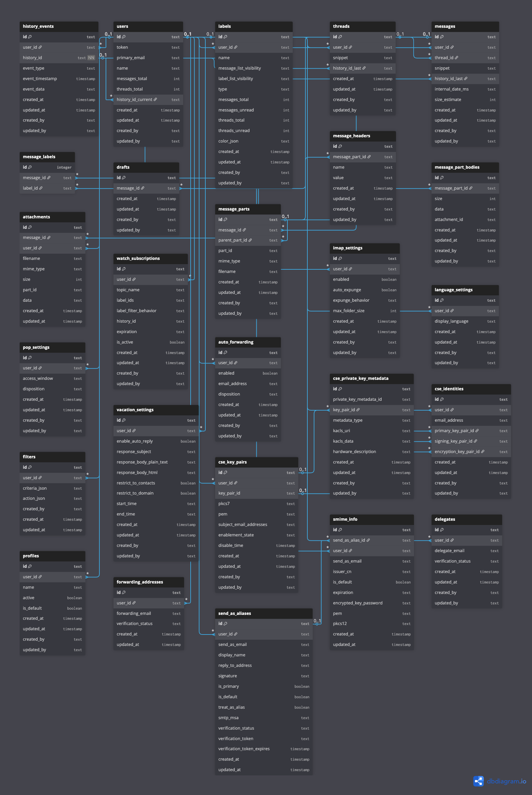Open the dbdiagram.io link text
Image resolution: width=532 pixels, height=795 pixels.
click(x=506, y=781)
